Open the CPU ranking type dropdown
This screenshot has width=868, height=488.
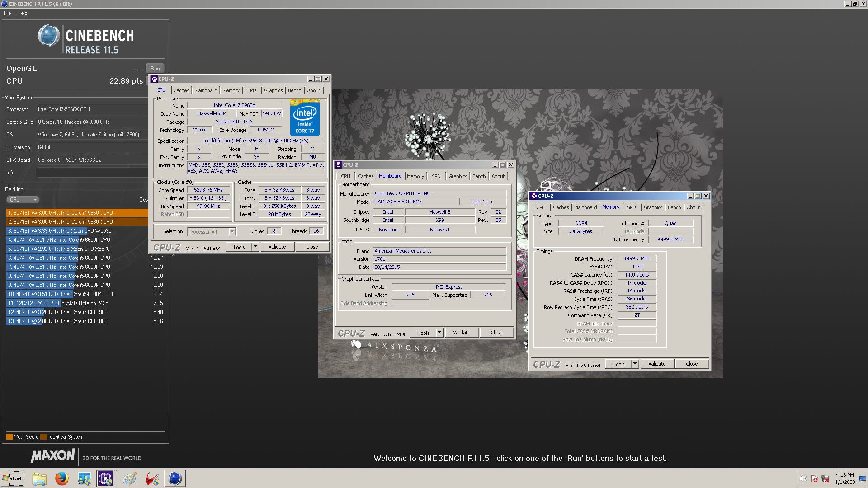point(23,199)
